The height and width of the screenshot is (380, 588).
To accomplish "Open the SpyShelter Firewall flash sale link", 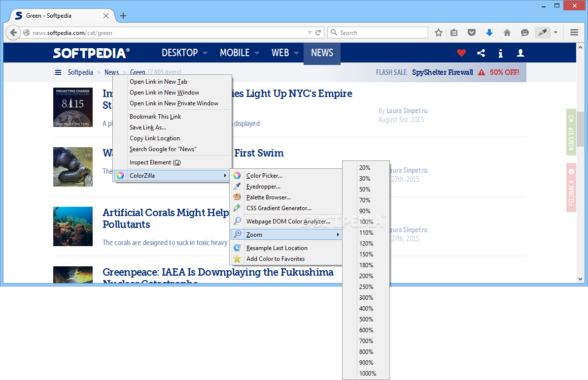I will pyautogui.click(x=443, y=72).
